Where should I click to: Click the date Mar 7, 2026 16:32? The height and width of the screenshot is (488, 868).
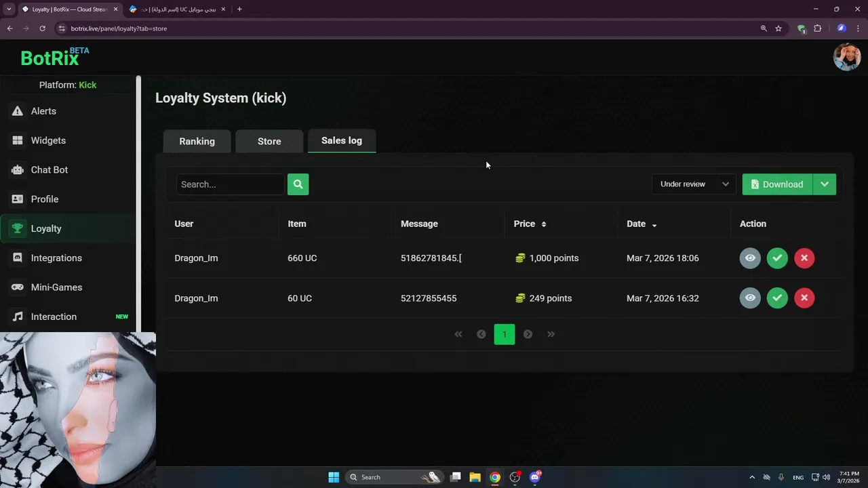(663, 298)
